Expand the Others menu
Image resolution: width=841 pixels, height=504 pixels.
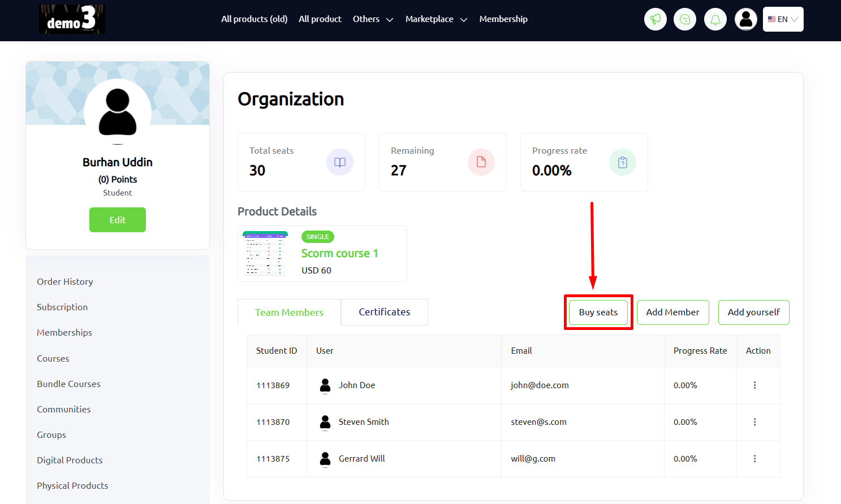pos(373,19)
